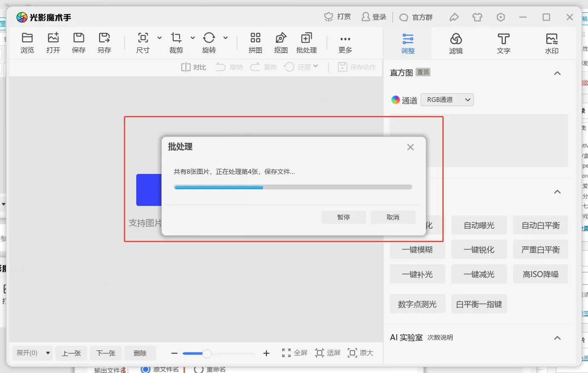Image resolution: width=588 pixels, height=373 pixels.
Task: Close the 批处理 dialog
Action: [x=410, y=147]
